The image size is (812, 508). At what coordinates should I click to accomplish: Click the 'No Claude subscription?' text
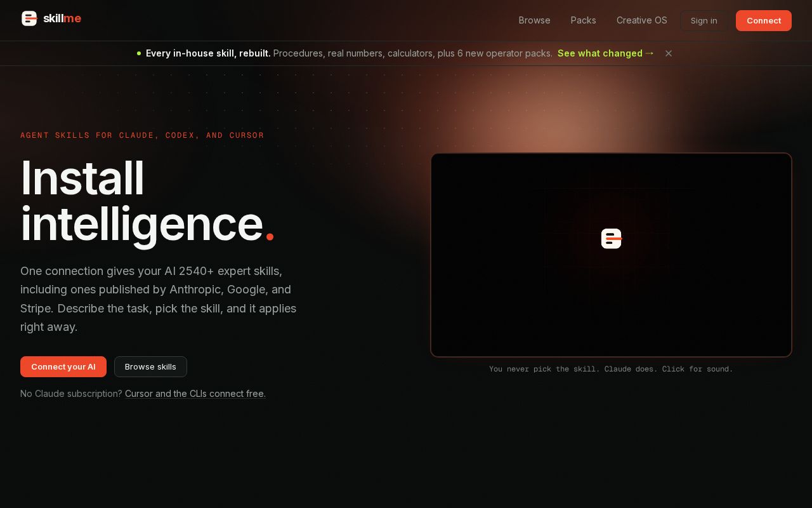pos(71,394)
